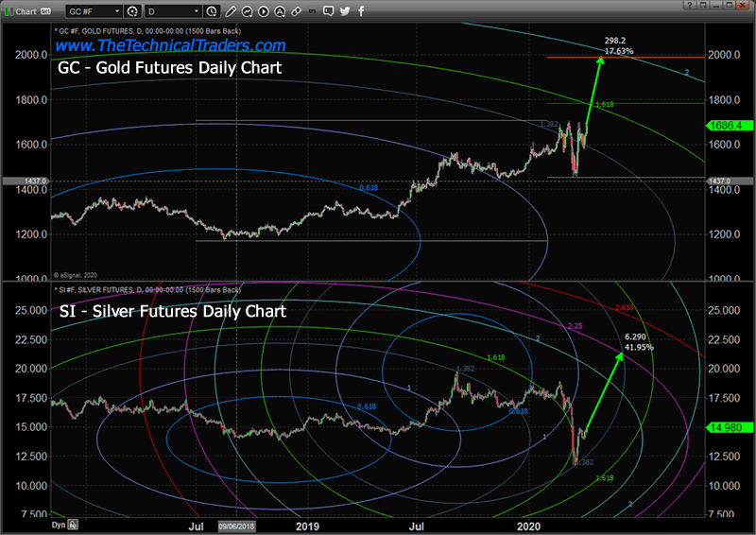Screen dimensions: 756x535
Task: Close the chart window
Action: [x=743, y=5]
